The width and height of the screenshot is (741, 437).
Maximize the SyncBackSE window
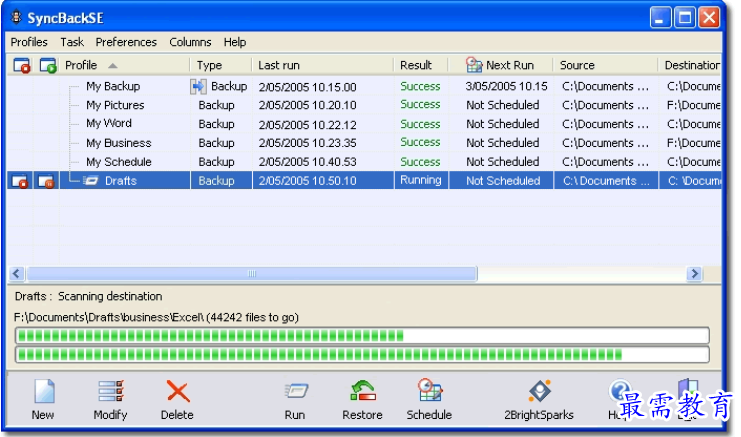(x=685, y=18)
